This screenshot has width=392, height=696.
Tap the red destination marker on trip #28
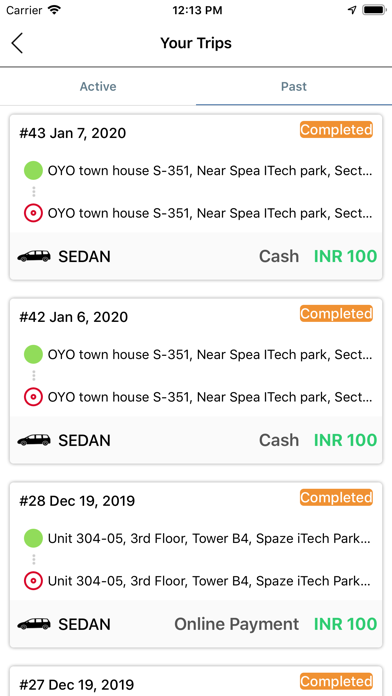(33, 581)
